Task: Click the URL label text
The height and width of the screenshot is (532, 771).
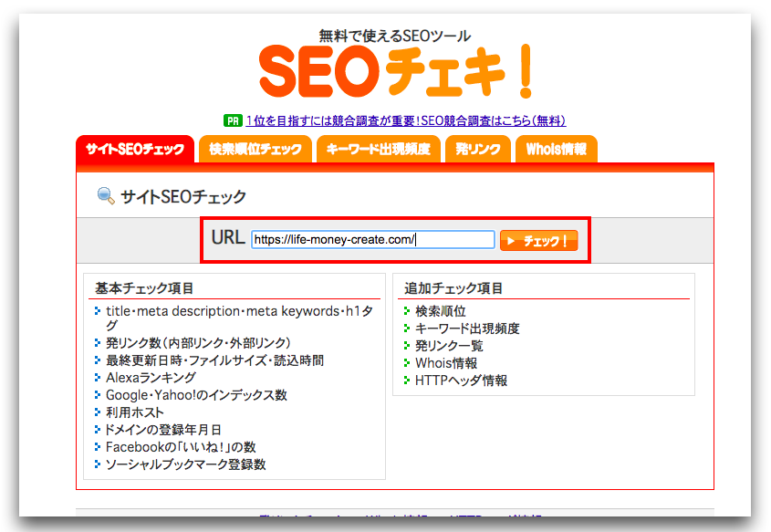Action: 228,237
